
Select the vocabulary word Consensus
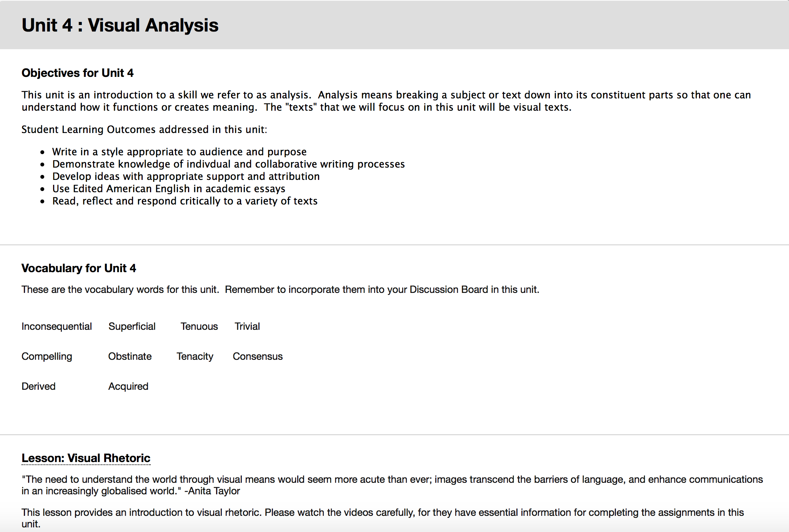coord(258,356)
